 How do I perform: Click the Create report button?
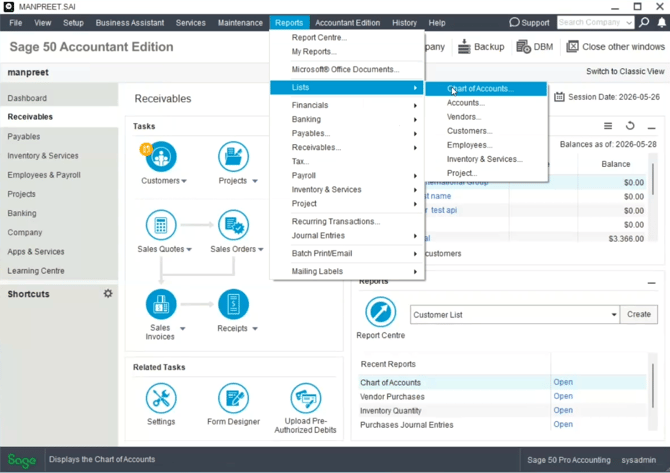pyautogui.click(x=639, y=314)
